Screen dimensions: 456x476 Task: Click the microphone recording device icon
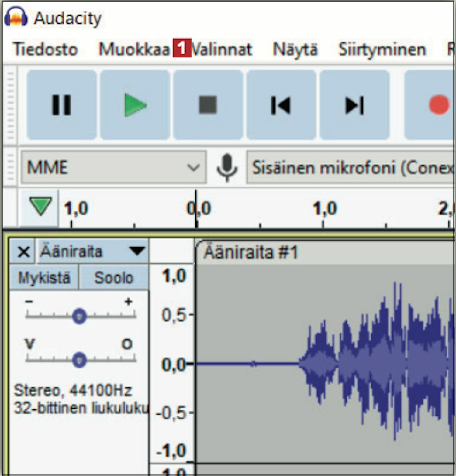[227, 167]
